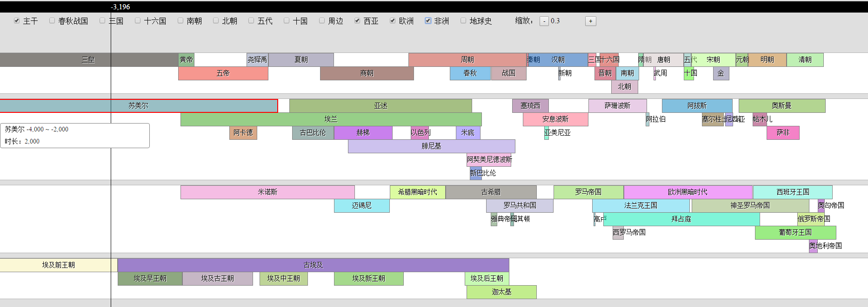Click the 古埃及 period bar
This screenshot has height=307, width=868.
(313, 265)
